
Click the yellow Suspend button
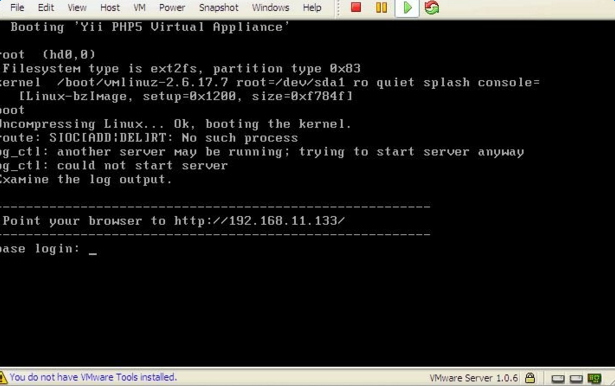point(381,7)
